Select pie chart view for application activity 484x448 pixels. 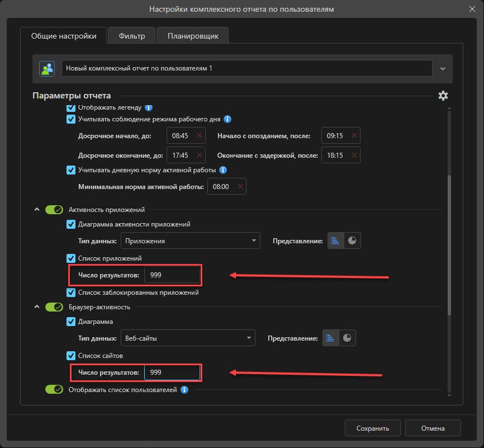[352, 240]
